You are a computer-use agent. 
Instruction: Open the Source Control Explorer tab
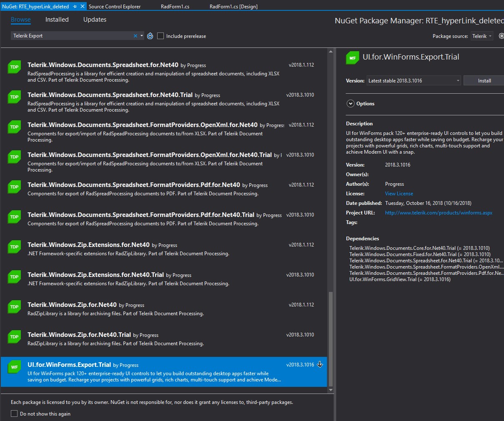(x=115, y=7)
